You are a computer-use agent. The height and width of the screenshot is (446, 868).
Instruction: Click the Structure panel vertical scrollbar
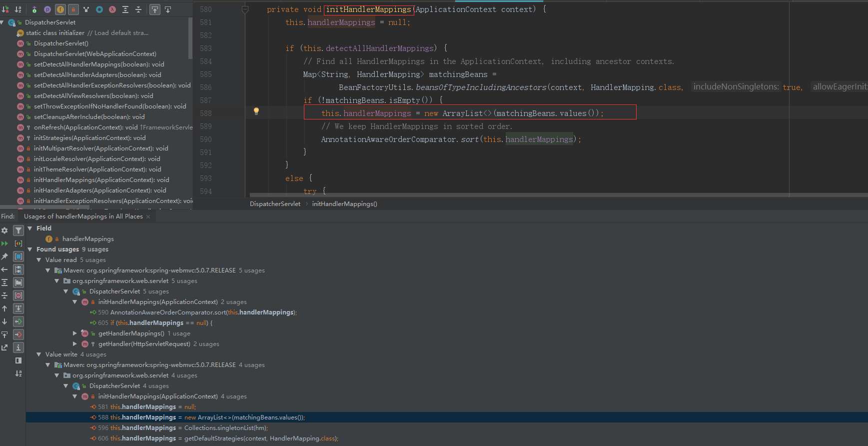(x=190, y=38)
